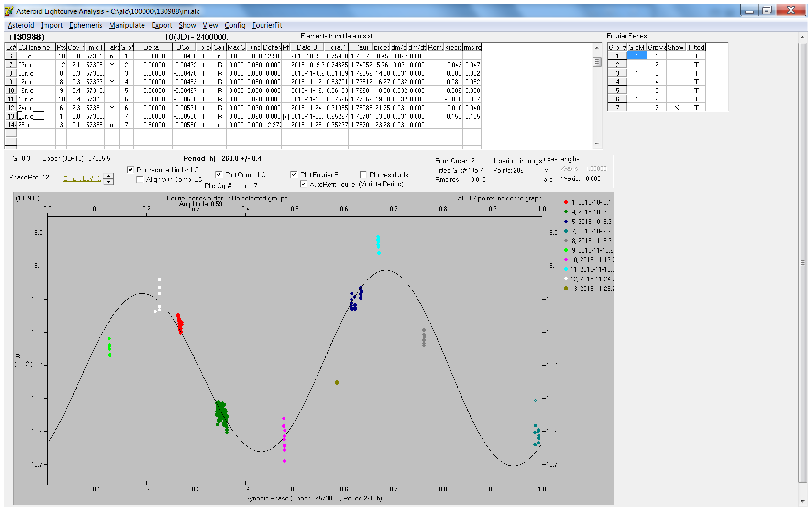Click the X-axis 1.00000 length value
Screen dimensions: 812x511
click(x=596, y=168)
